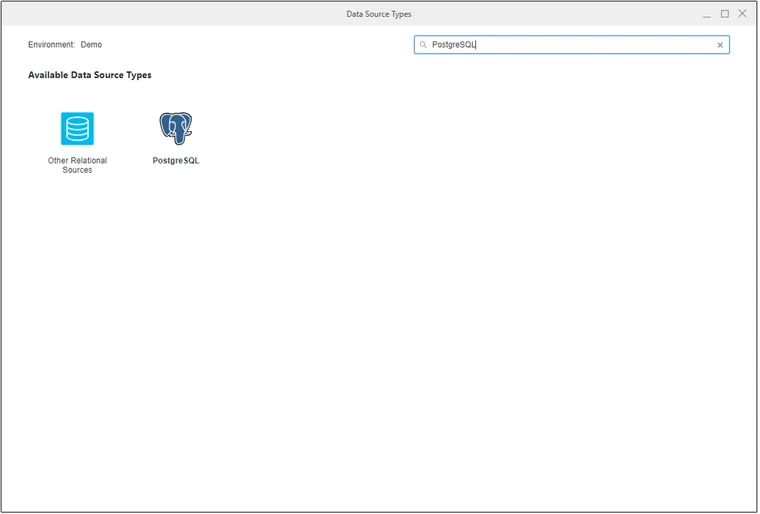Select the PostgreSQL elephant icon
The height and width of the screenshot is (514, 760).
click(x=176, y=128)
